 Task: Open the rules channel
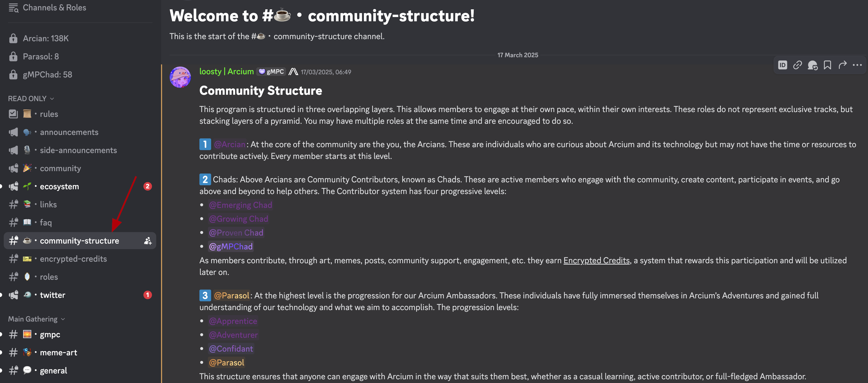(x=49, y=114)
